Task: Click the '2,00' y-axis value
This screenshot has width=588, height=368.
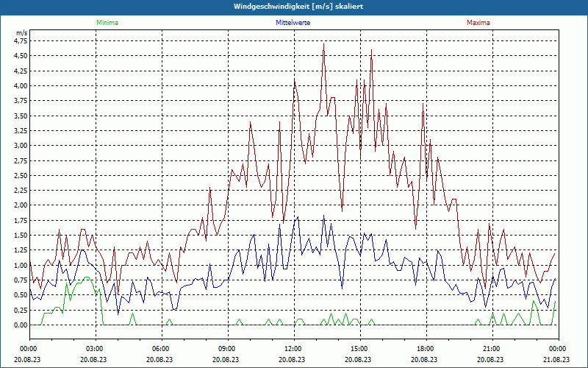Action: pos(21,205)
